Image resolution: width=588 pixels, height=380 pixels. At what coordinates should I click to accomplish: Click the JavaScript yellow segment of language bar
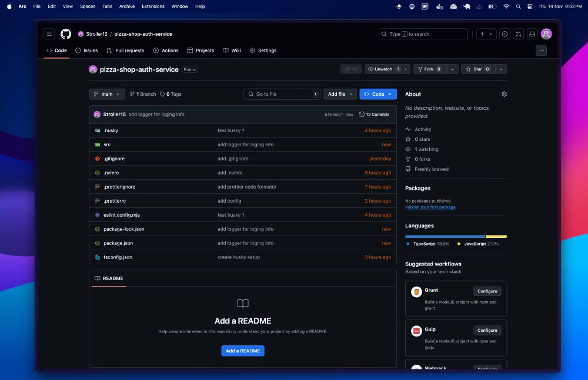496,237
